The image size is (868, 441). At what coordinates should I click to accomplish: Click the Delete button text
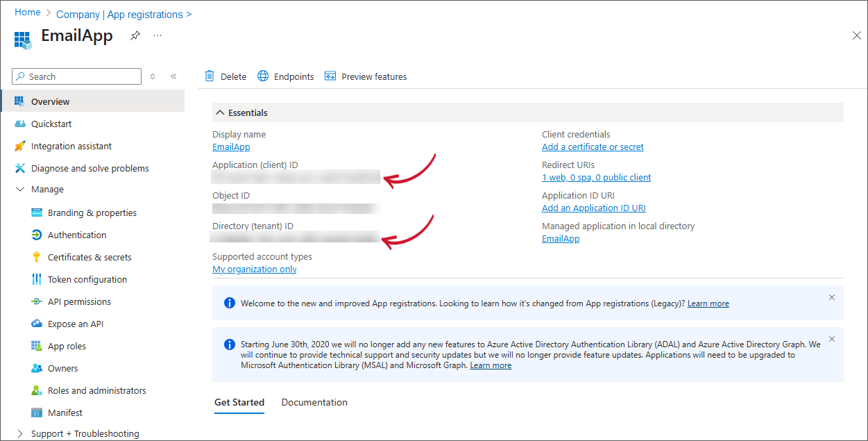point(233,77)
